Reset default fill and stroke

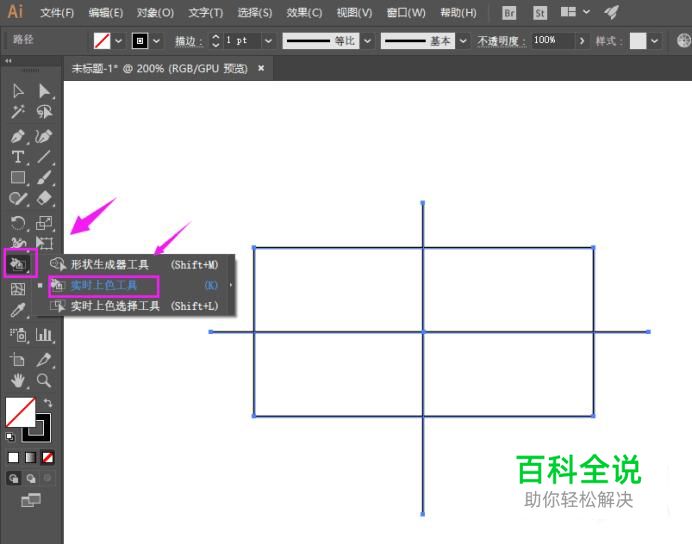(x=10, y=437)
